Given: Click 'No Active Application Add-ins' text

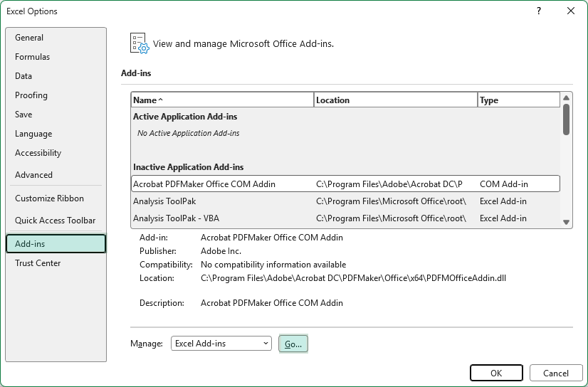Looking at the screenshot, I should coord(188,133).
